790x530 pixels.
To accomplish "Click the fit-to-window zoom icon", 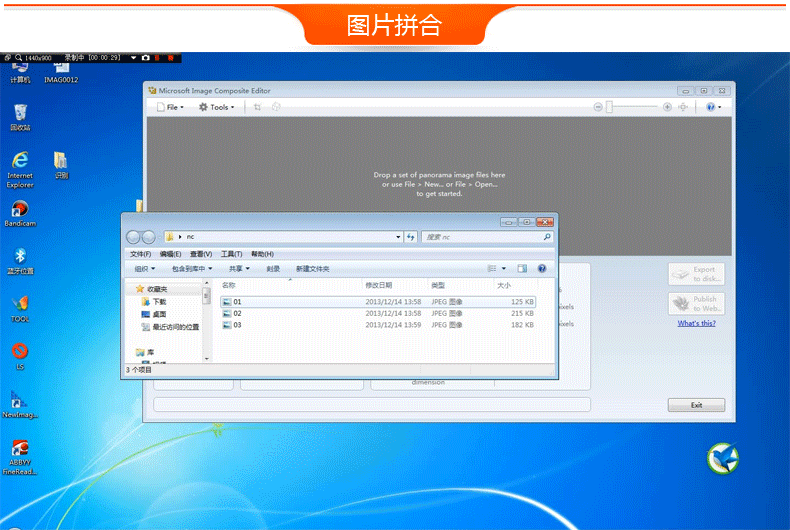I will point(683,107).
